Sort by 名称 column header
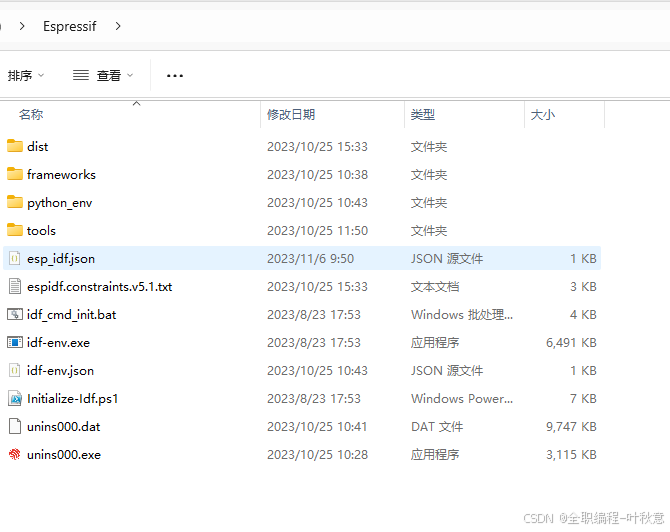 coord(31,115)
